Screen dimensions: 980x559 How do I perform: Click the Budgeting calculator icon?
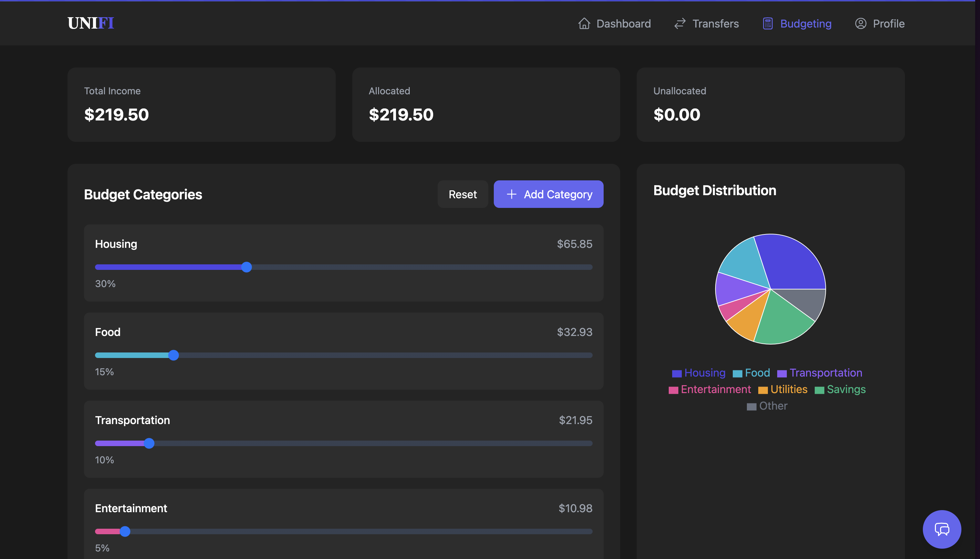pos(767,24)
